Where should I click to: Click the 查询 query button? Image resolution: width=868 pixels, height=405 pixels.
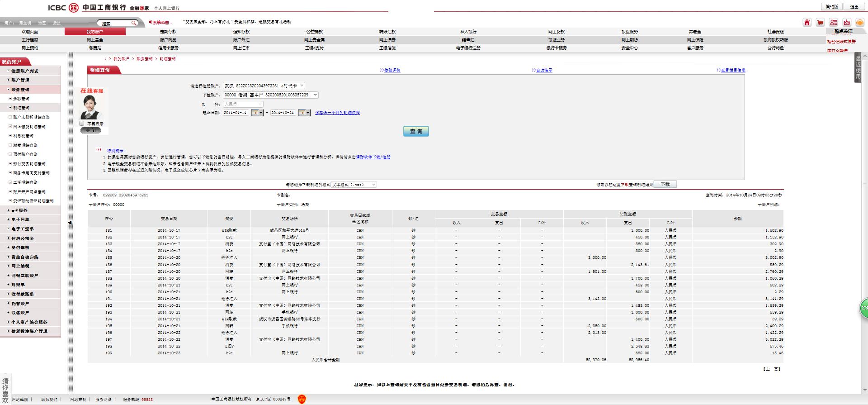click(416, 131)
